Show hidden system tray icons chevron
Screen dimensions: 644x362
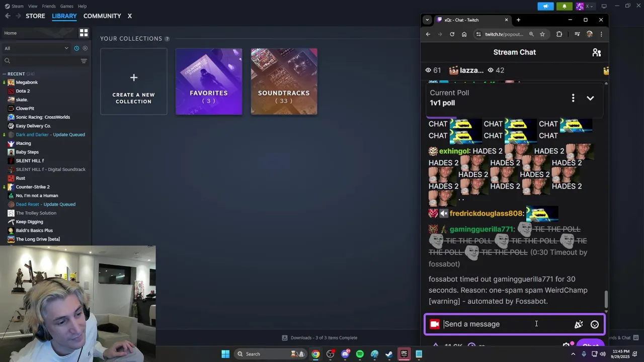point(573,354)
